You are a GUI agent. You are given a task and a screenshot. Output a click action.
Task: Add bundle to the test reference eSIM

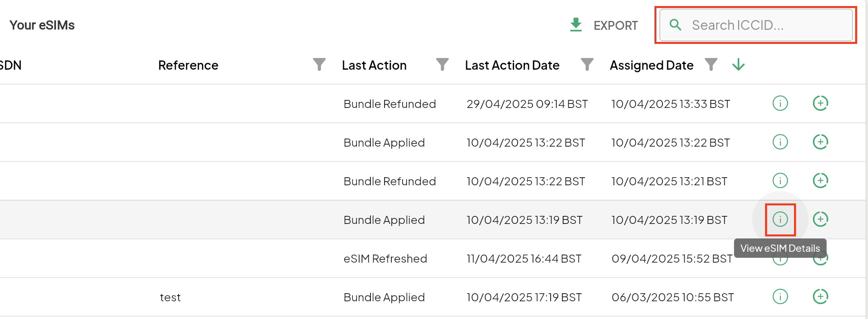point(821,297)
